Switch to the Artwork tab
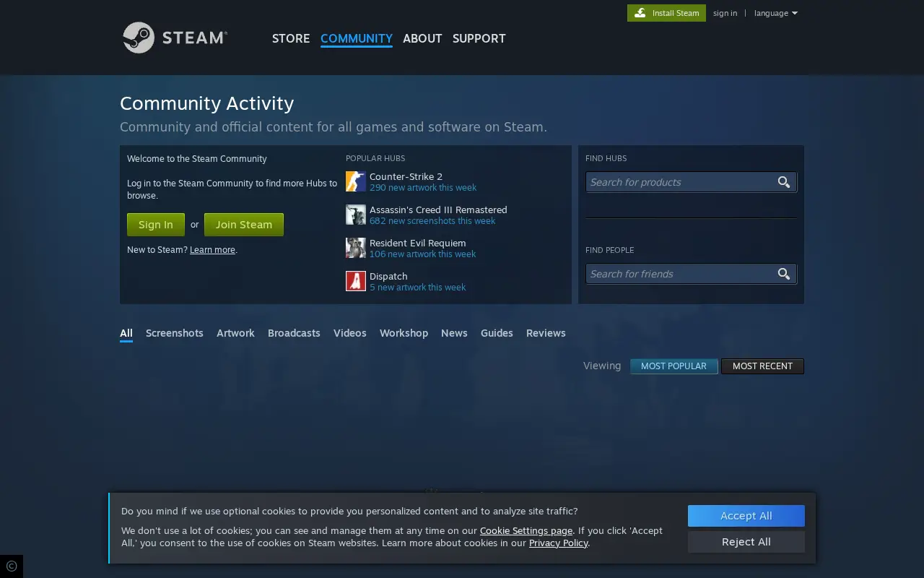Image resolution: width=924 pixels, height=578 pixels. click(x=235, y=333)
